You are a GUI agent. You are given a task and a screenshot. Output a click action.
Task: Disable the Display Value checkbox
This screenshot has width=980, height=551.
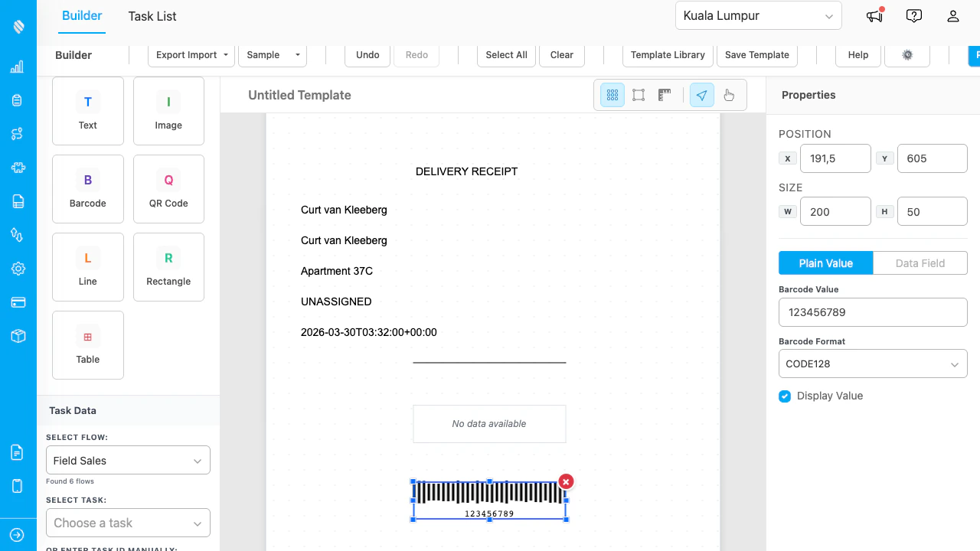[x=784, y=396]
